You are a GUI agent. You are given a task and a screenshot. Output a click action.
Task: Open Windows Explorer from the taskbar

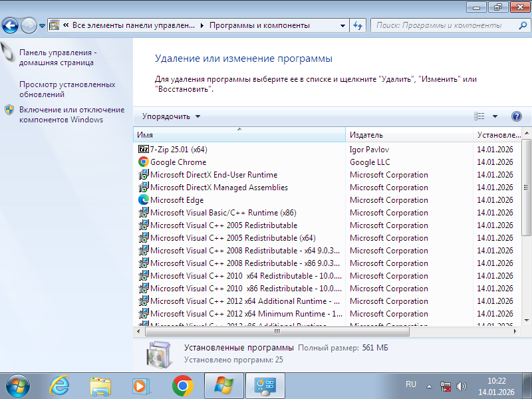click(100, 386)
